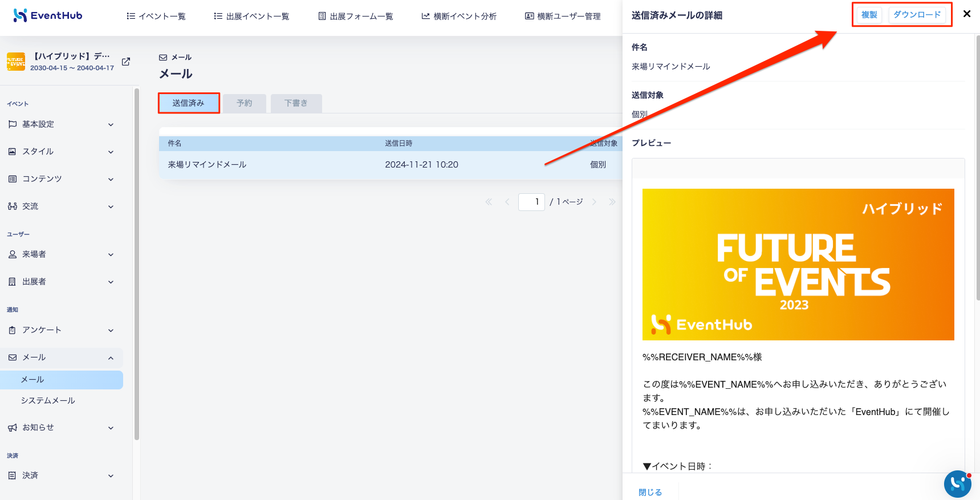Click the 送信日時 column header
The height and width of the screenshot is (500, 980).
(398, 144)
